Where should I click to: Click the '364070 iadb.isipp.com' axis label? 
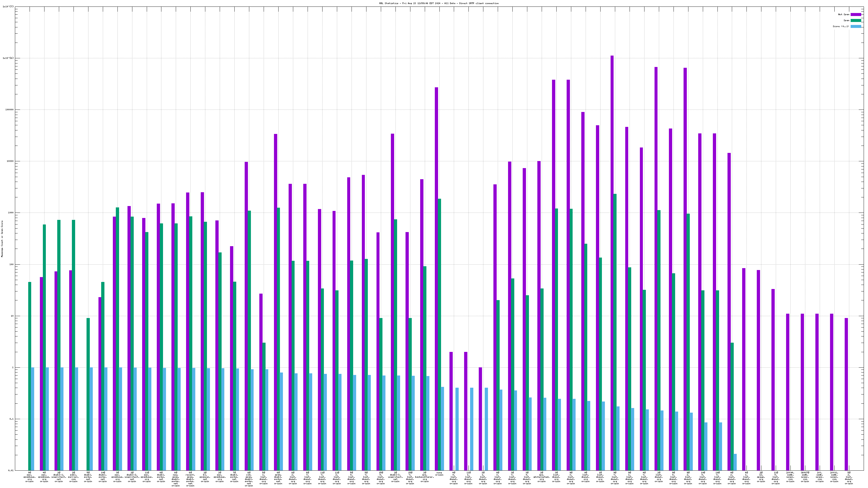[805, 477]
